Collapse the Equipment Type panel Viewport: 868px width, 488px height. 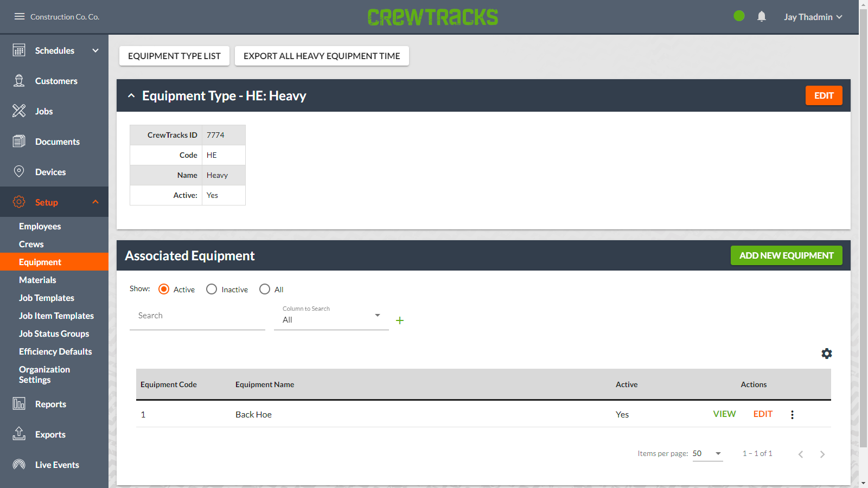(131, 95)
